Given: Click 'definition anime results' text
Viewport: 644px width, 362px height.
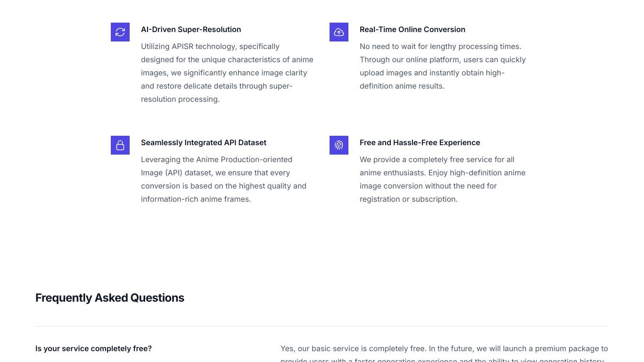Looking at the screenshot, I should pyautogui.click(x=401, y=86).
